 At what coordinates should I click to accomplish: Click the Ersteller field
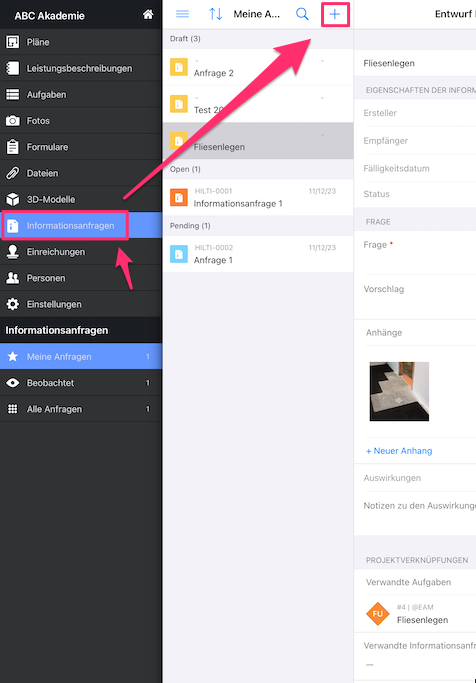click(x=415, y=113)
